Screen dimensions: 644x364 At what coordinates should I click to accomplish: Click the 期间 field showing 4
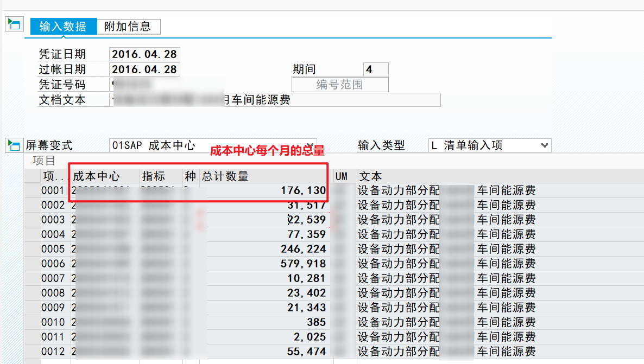[375, 69]
